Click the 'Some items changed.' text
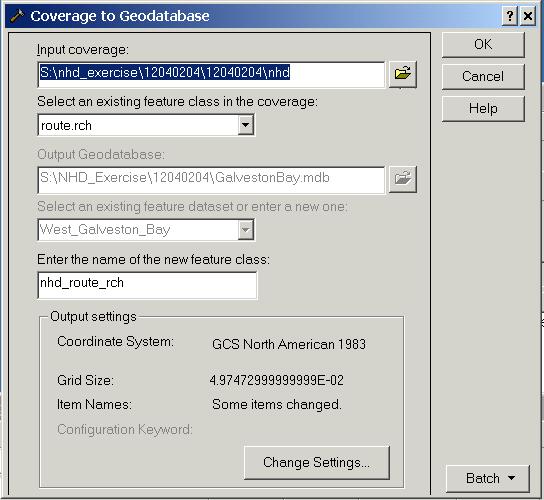This screenshot has width=544, height=500. pyautogui.click(x=277, y=405)
